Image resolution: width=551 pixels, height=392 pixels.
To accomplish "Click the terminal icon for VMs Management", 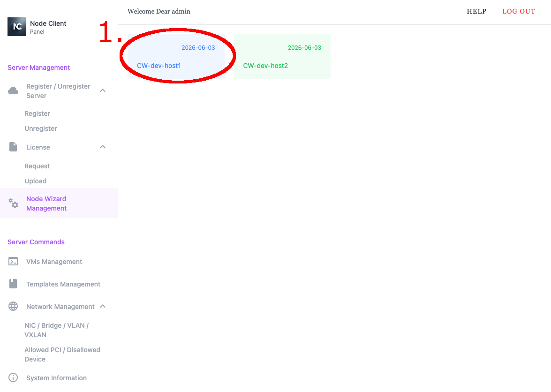I will [x=13, y=262].
